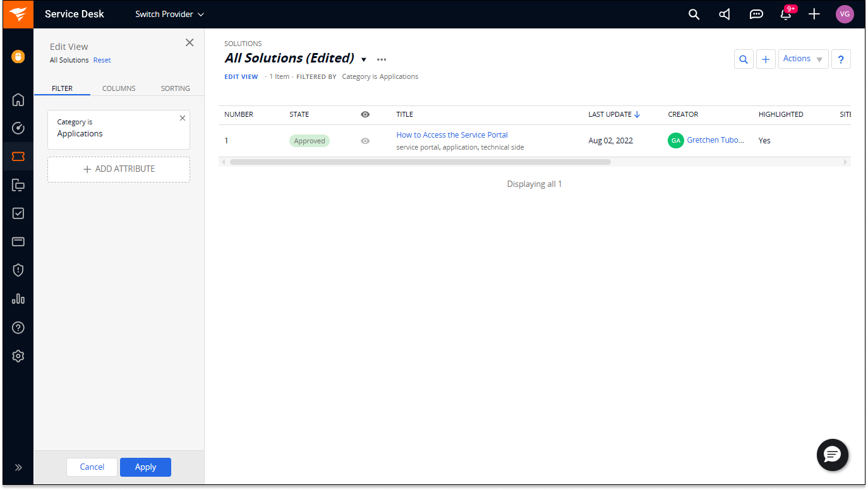868x490 pixels.
Task: Click the eye column header icon
Action: coord(365,114)
